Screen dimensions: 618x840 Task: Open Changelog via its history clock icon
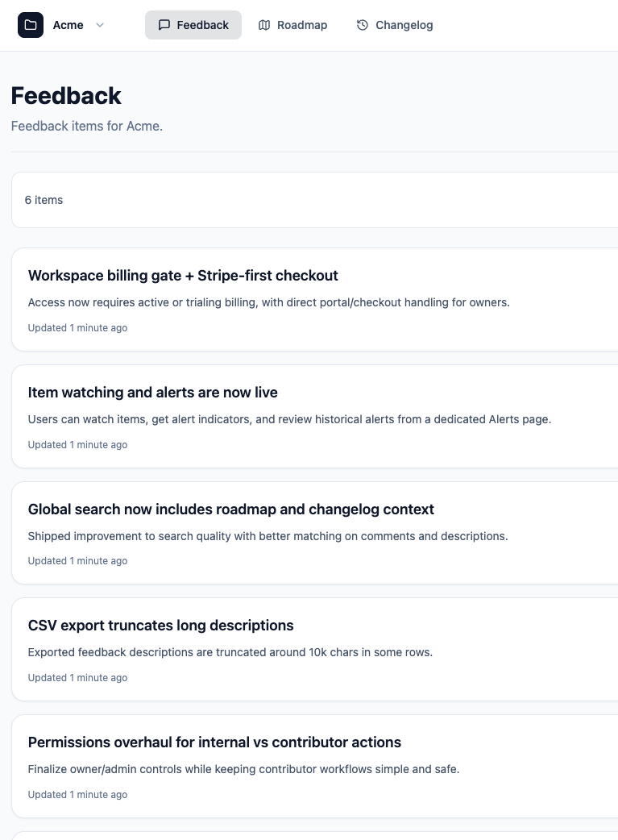pyautogui.click(x=361, y=25)
